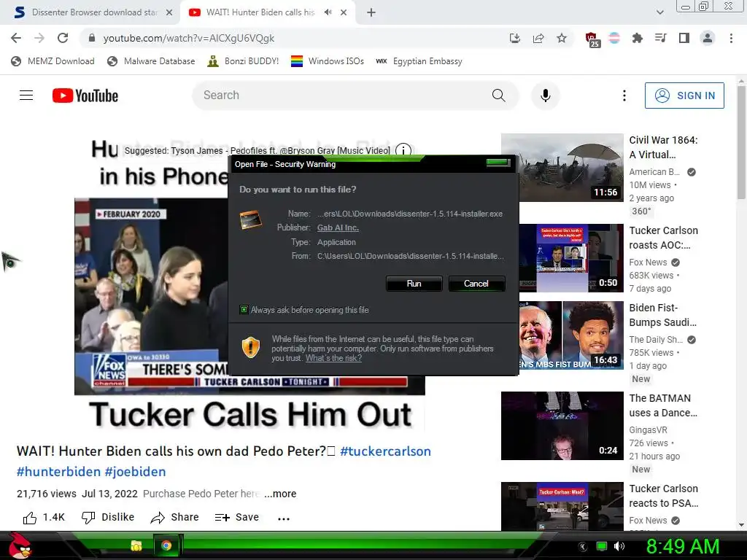Open the #joebiden hashtag link
Viewport: 747px width, 560px height.
(x=135, y=472)
